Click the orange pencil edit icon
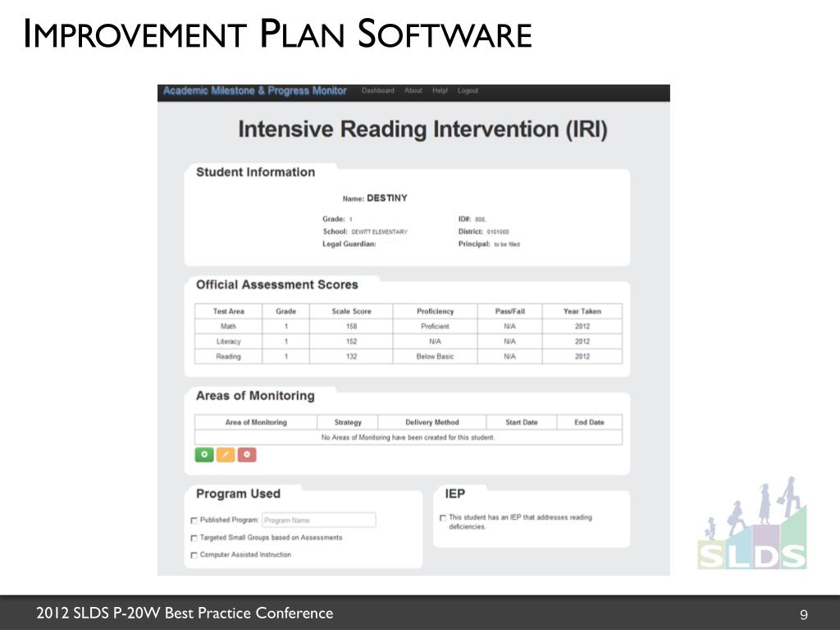840x630 pixels. click(226, 454)
